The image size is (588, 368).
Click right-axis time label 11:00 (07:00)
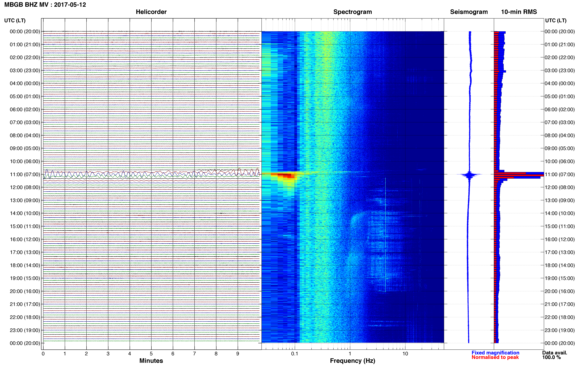tap(560, 174)
